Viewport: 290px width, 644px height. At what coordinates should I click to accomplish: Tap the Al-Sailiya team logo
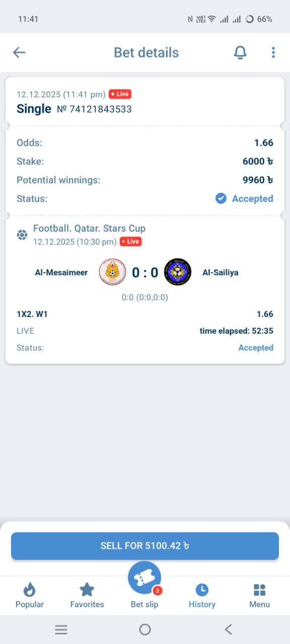(x=178, y=272)
